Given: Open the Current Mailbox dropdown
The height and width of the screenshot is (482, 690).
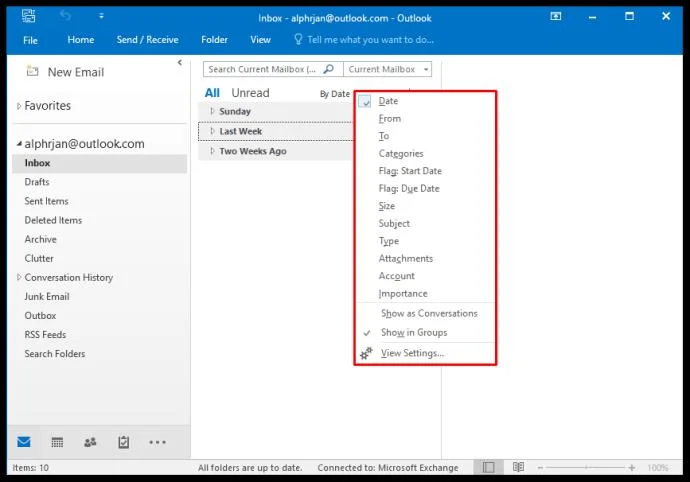Looking at the screenshot, I should pos(387,70).
